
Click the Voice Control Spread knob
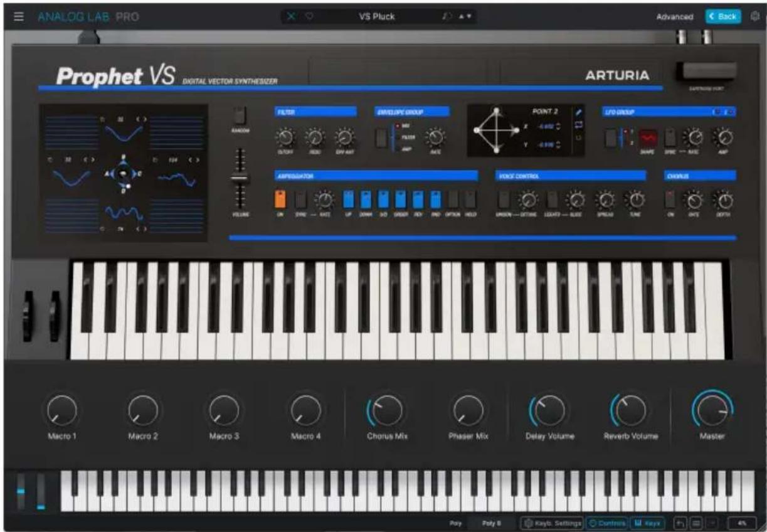[606, 199]
